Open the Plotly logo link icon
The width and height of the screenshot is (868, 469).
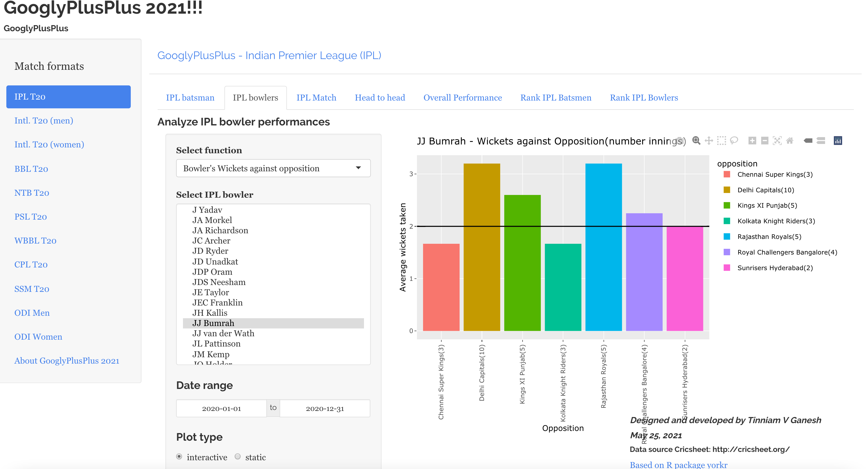coord(838,141)
